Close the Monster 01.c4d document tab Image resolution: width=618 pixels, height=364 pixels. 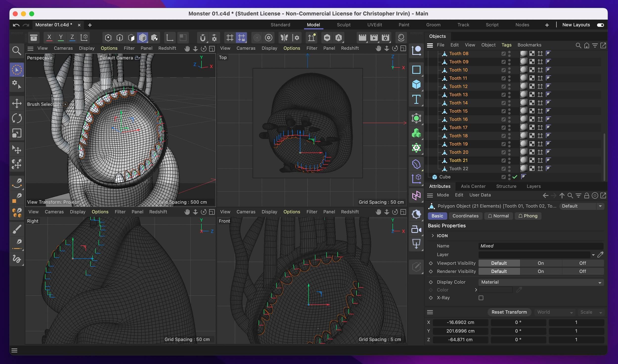click(x=79, y=25)
